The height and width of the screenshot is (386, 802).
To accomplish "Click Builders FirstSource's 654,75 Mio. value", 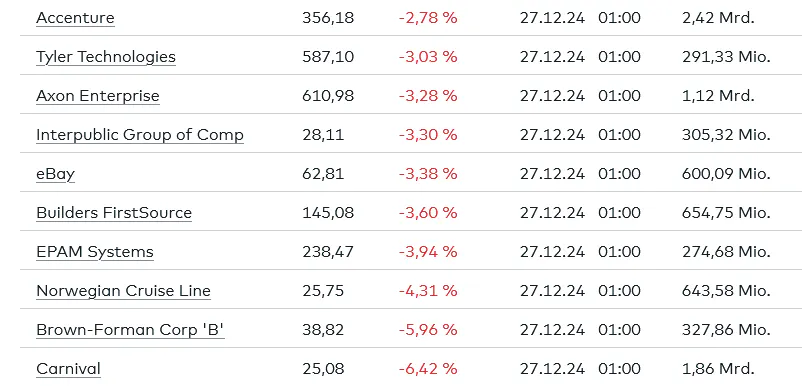I will (x=726, y=213).
